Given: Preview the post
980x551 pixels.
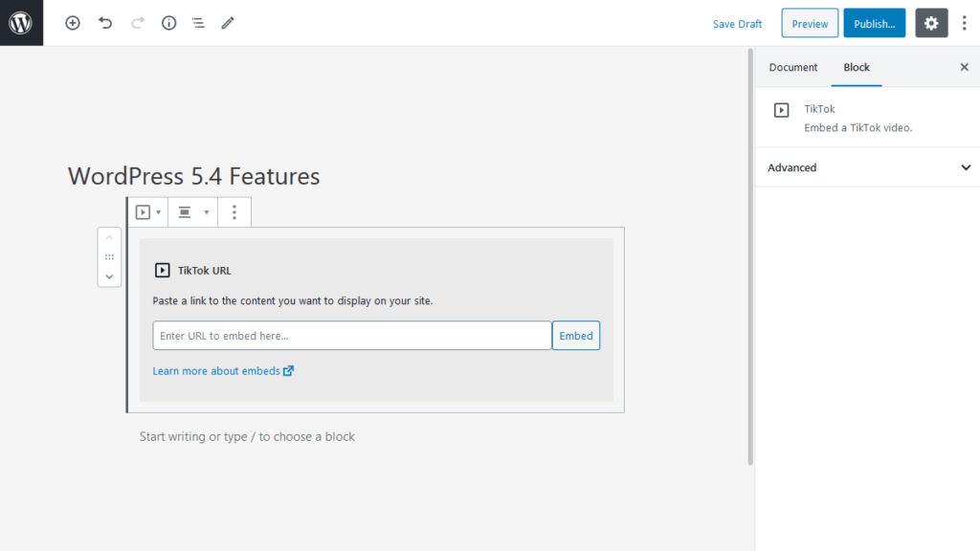Looking at the screenshot, I should point(810,24).
